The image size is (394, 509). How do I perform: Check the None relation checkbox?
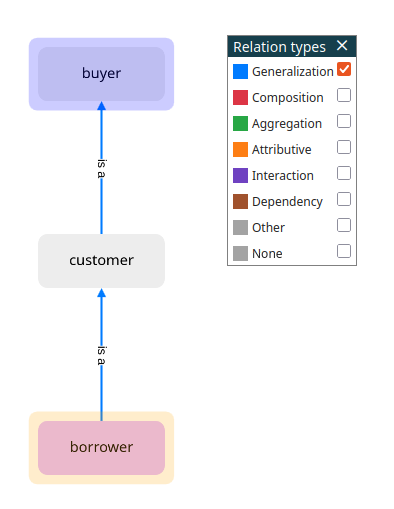coord(344,251)
